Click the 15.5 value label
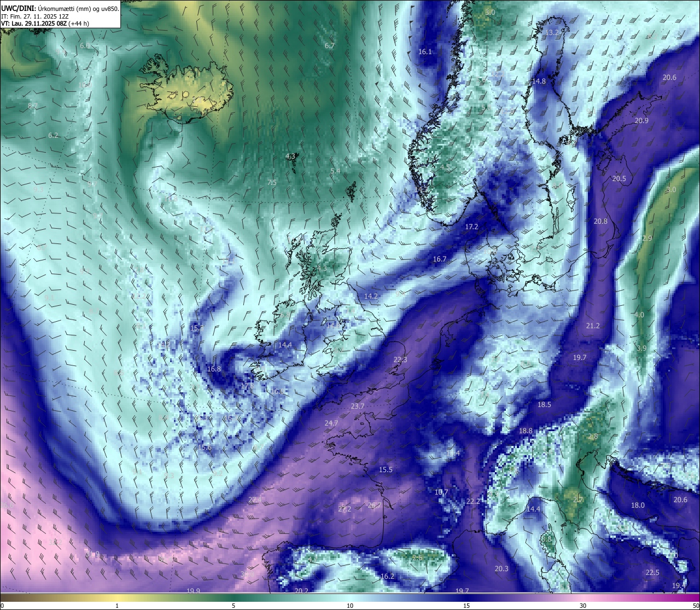700x610 pixels. pos(386,470)
